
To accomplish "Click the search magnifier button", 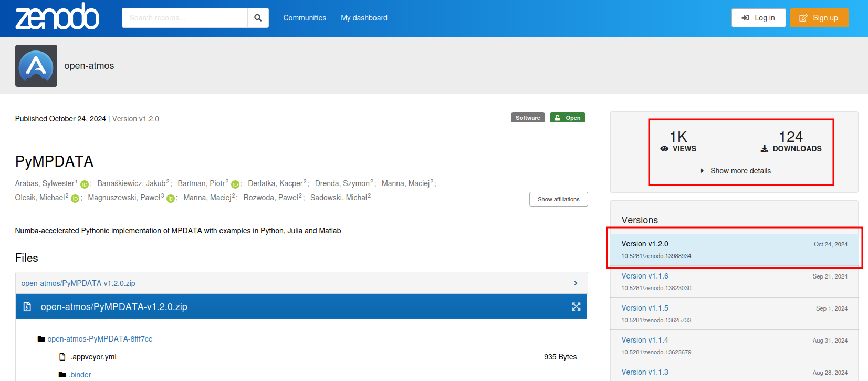I will [x=258, y=18].
